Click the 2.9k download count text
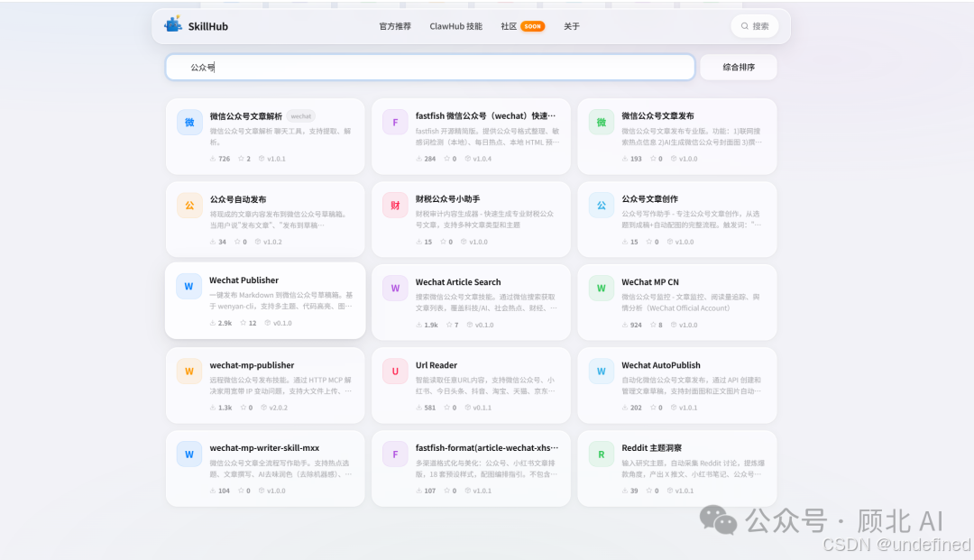Viewport: 974px width, 560px height. coord(225,323)
